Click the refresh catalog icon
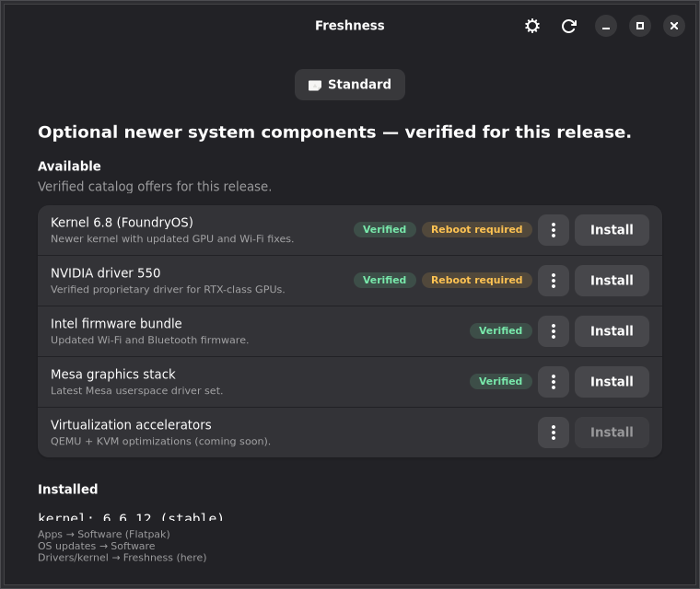 [x=569, y=26]
